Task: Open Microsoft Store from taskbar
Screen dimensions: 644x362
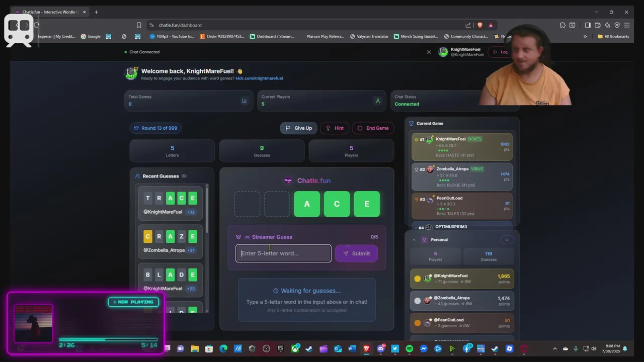Action: pos(209,348)
